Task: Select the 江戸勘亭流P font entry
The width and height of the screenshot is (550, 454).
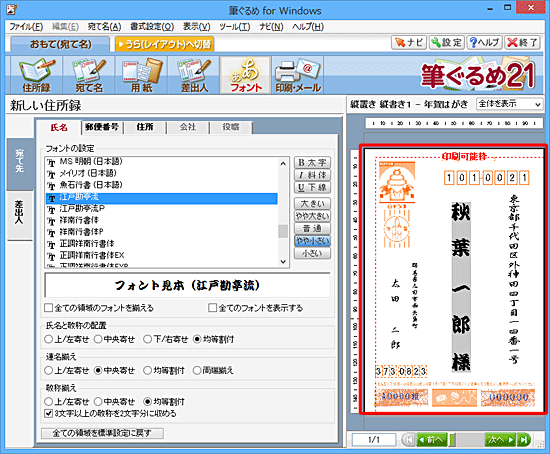Action: [x=162, y=209]
